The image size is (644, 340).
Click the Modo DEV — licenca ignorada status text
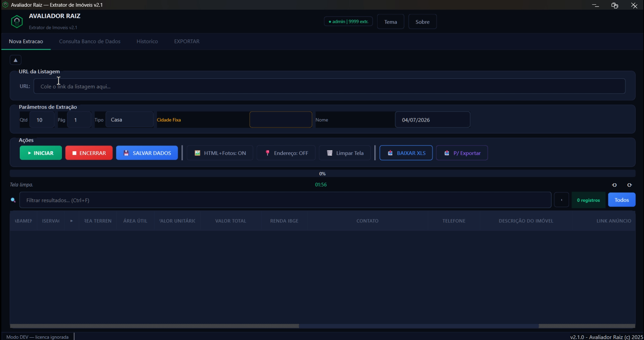[x=37, y=337]
